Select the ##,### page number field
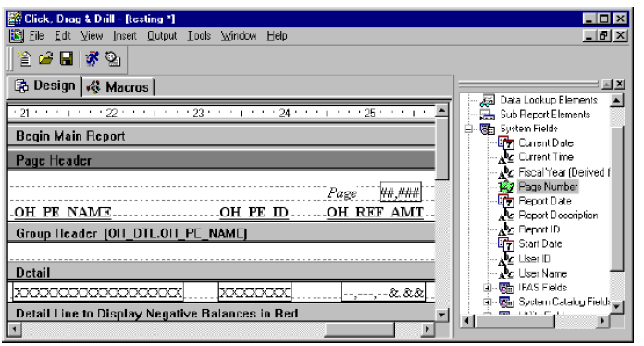 tap(401, 192)
